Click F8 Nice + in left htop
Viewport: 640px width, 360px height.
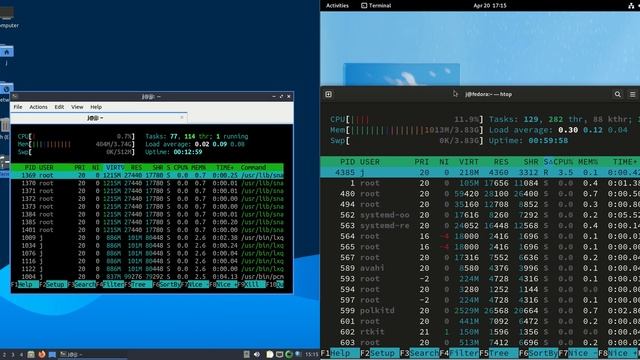pyautogui.click(x=223, y=284)
